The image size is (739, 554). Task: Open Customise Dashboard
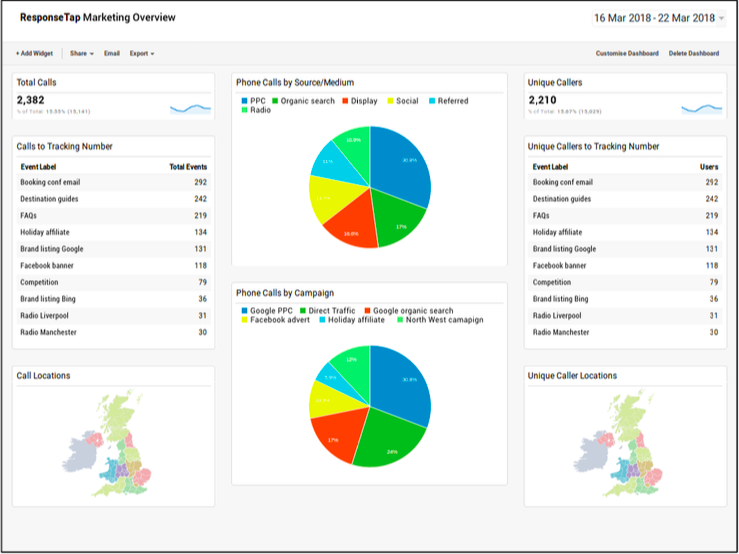tap(627, 54)
